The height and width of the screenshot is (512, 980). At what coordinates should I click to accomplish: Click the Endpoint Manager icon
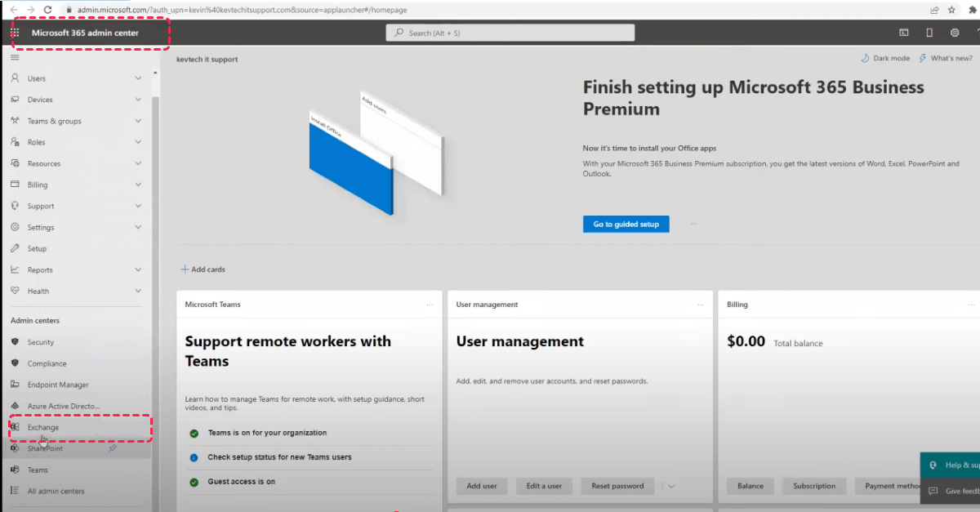click(15, 385)
